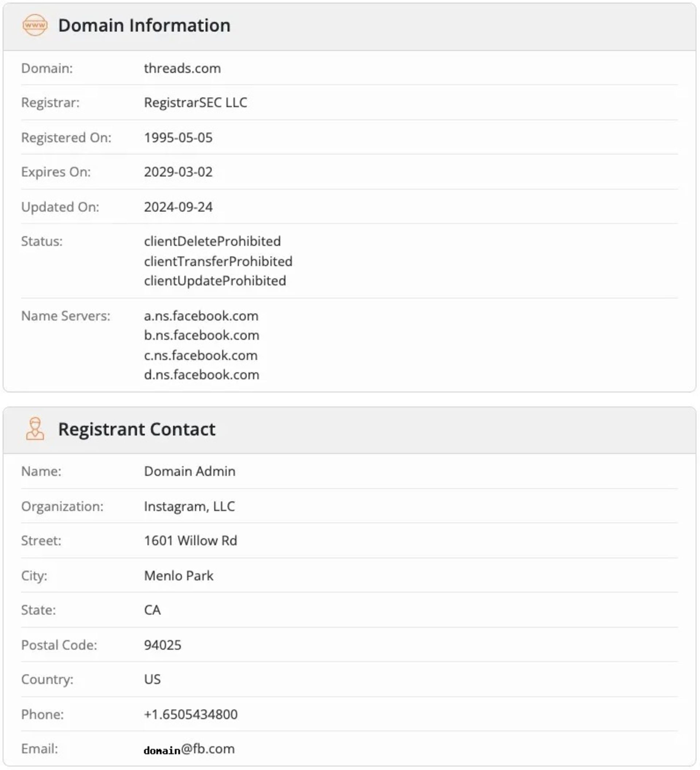Viewport: 700px width, 770px height.
Task: Click the clientUpdateProhibited status
Action: 215,281
